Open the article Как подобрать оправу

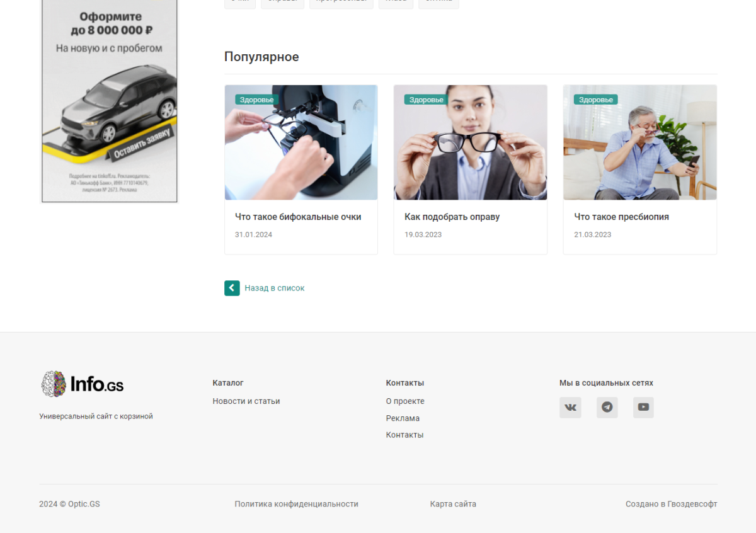(x=452, y=216)
